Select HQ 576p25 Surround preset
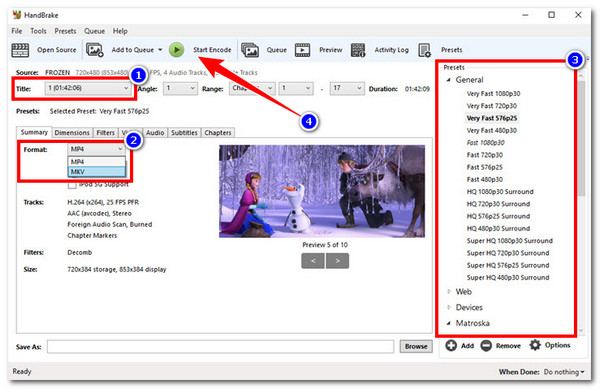The height and width of the screenshot is (389, 600). point(498,216)
